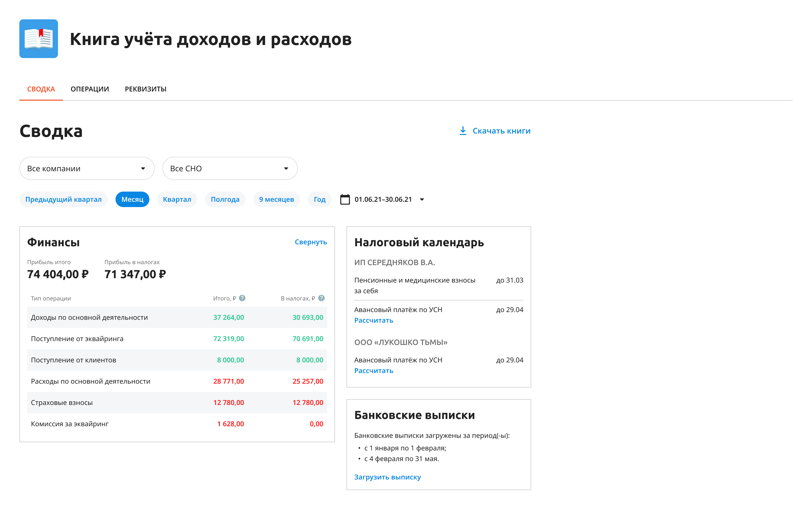Click the Страховые взносы row label

(x=62, y=403)
